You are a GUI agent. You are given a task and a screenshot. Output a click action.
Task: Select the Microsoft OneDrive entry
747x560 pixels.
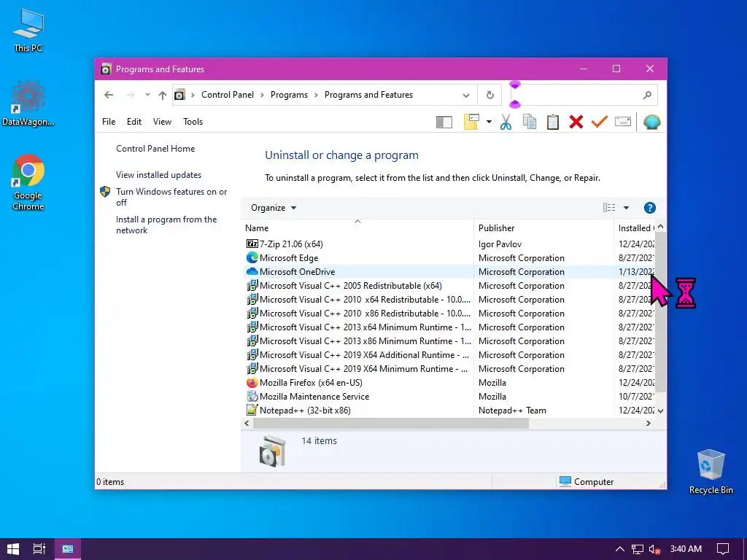click(x=298, y=271)
